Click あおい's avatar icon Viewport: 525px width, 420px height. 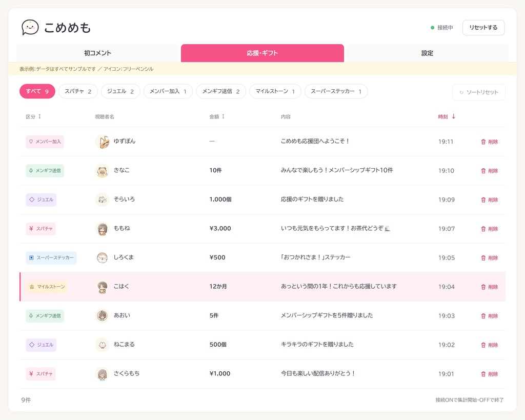[x=103, y=315]
